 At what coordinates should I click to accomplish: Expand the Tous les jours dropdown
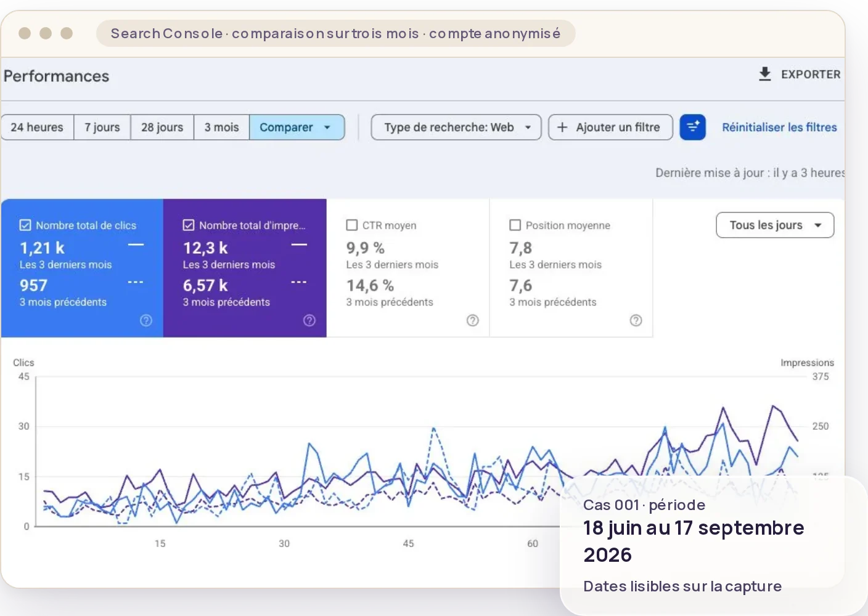pyautogui.click(x=775, y=225)
